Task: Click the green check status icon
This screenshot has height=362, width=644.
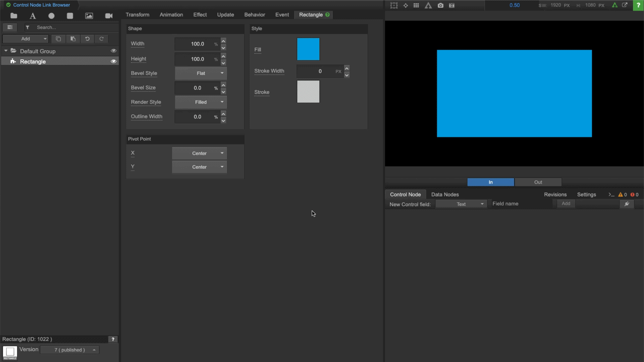Action: (x=8, y=5)
